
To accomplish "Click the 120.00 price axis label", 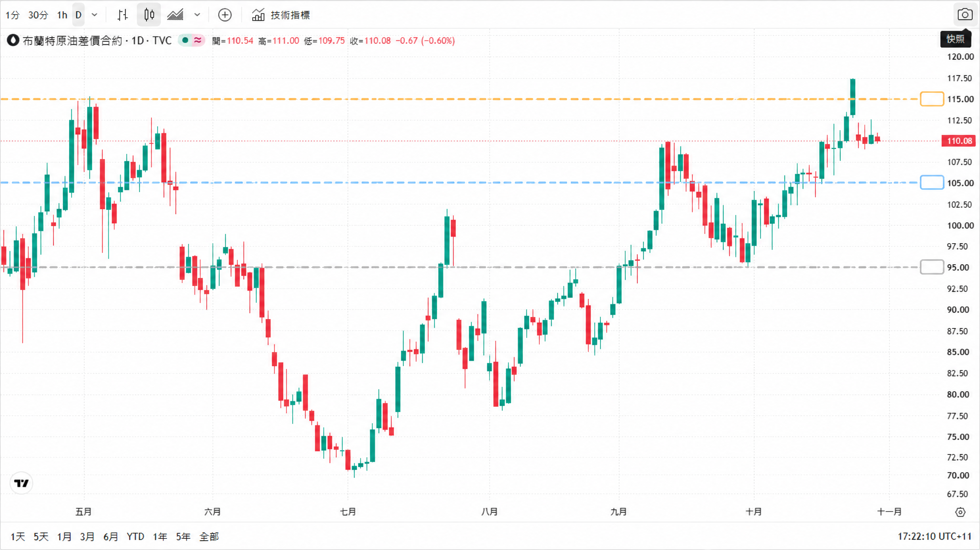I will click(960, 57).
